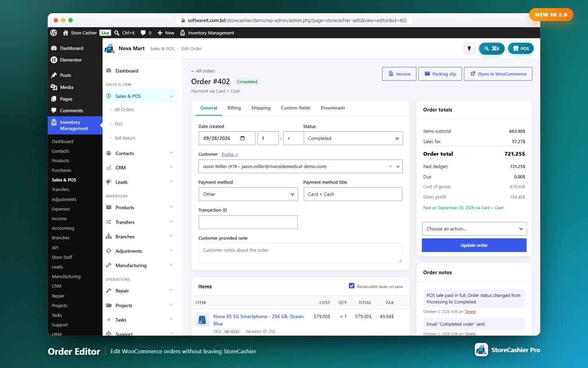Collapse the Sales & POS section chevron

(171, 96)
